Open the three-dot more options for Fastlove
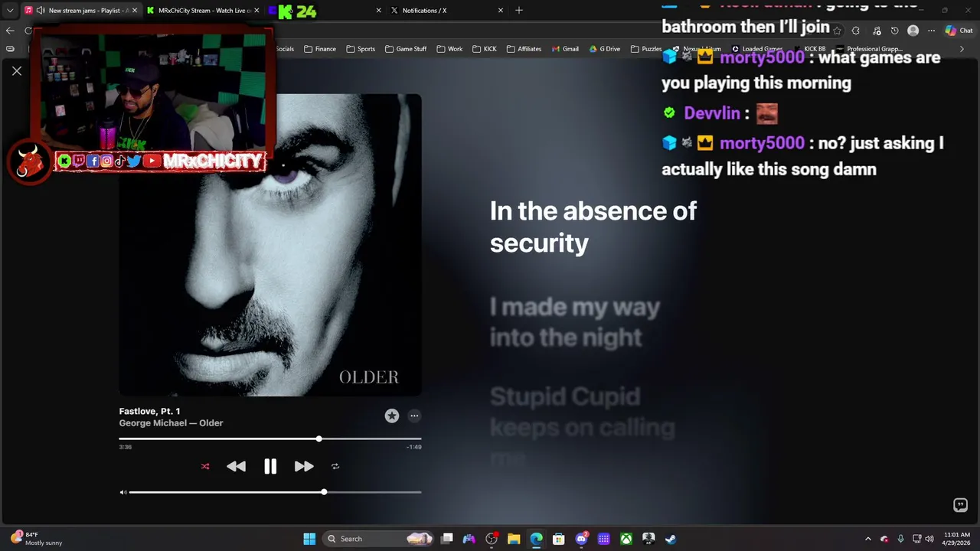980x551 pixels. [414, 416]
